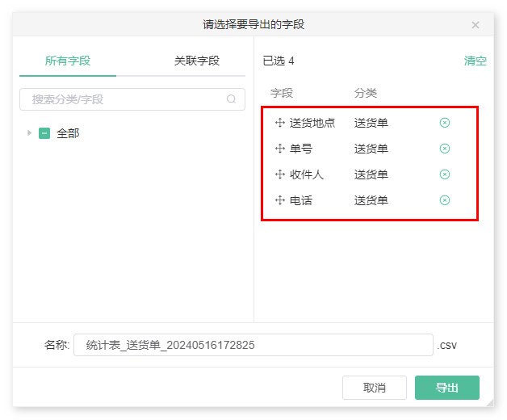Screen dimensions: 507x420
Task: Click the 名称 file name field
Action: (x=253, y=345)
